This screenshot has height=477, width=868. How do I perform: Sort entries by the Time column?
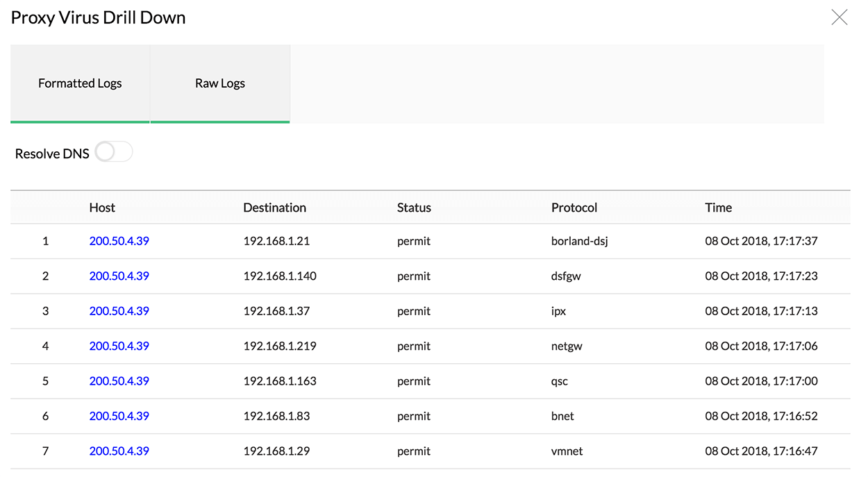coord(718,207)
